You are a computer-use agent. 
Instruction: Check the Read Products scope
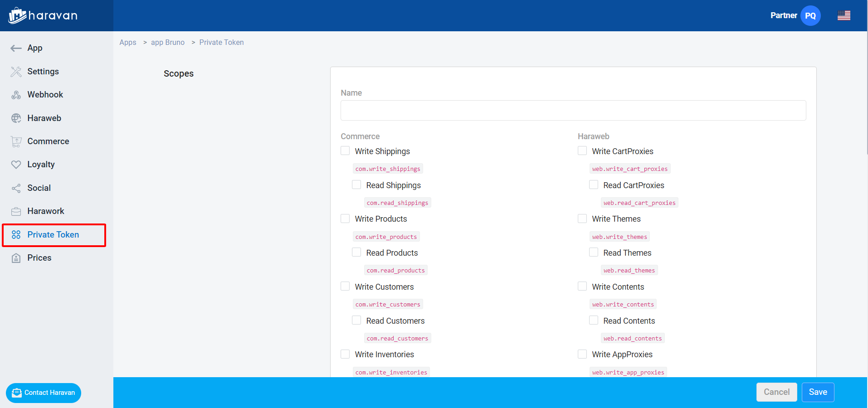click(x=356, y=253)
